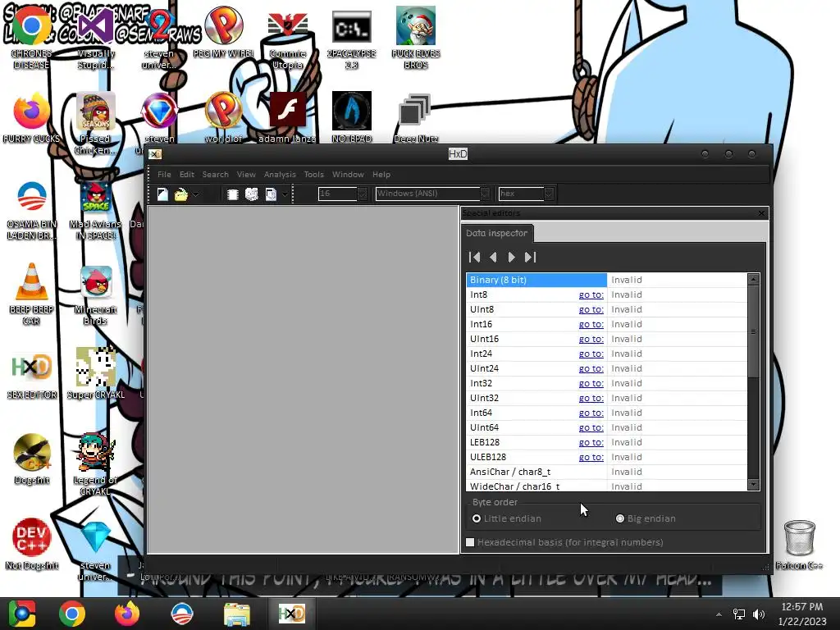This screenshot has height=630, width=840.
Task: Click the go to link for UInt16
Action: 591,339
